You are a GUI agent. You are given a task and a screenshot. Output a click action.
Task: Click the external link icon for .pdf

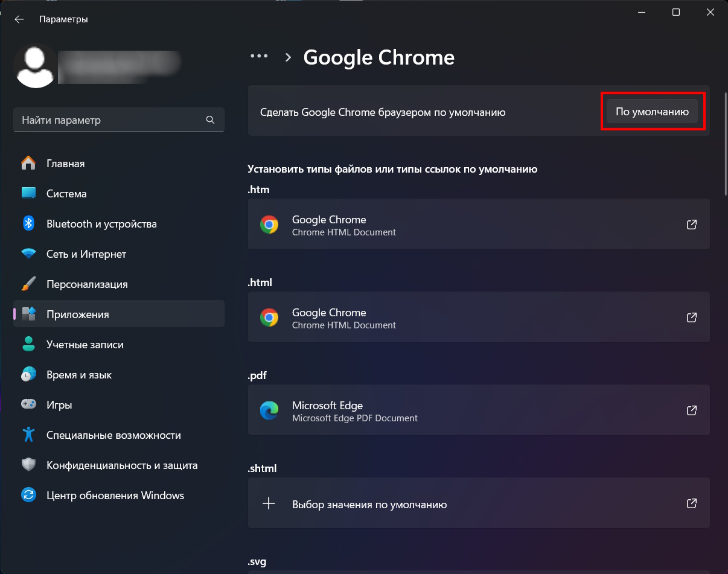point(692,410)
